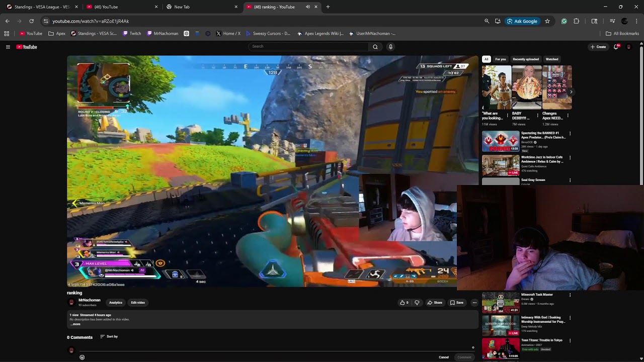644x362 pixels.
Task: Select the Watched filter chip
Action: click(552, 59)
